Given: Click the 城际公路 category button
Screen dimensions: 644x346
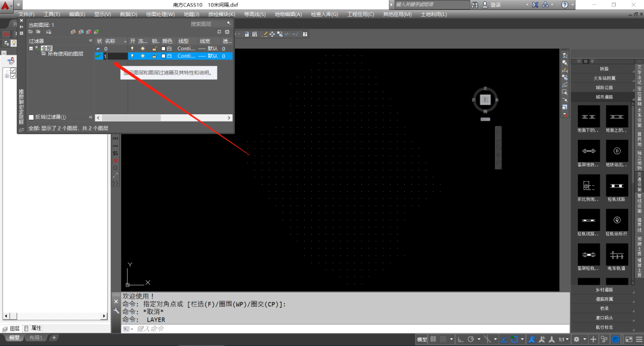Looking at the screenshot, I should click(x=603, y=88).
